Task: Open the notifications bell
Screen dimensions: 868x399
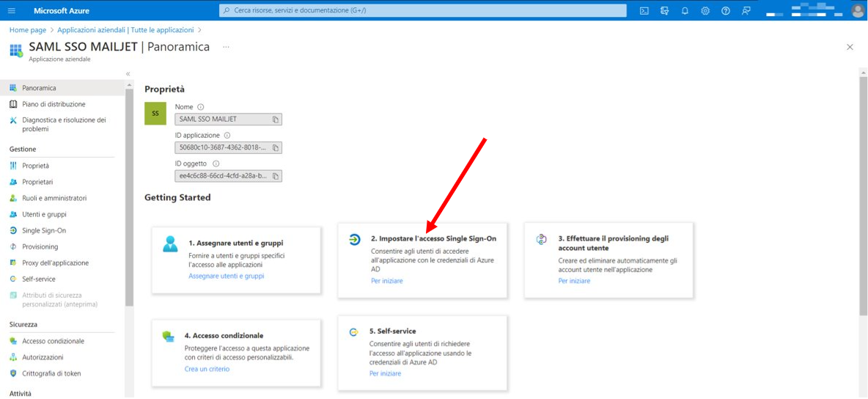Action: (685, 10)
